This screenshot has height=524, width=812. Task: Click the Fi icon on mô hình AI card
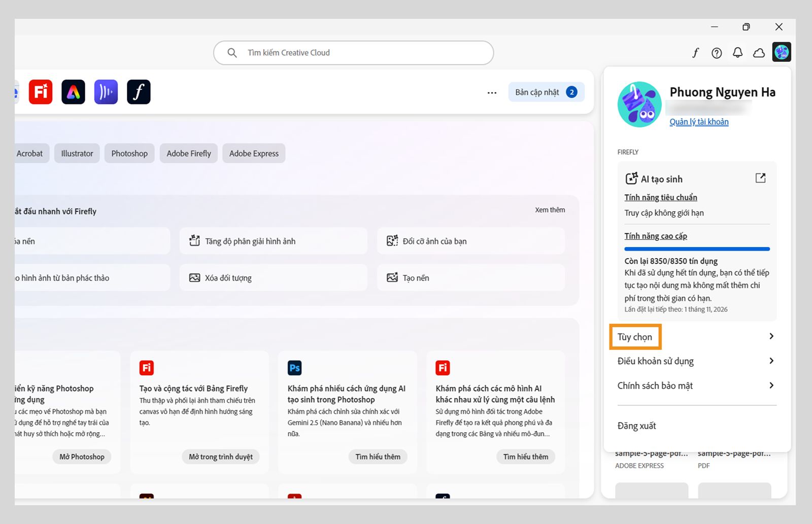(x=443, y=368)
